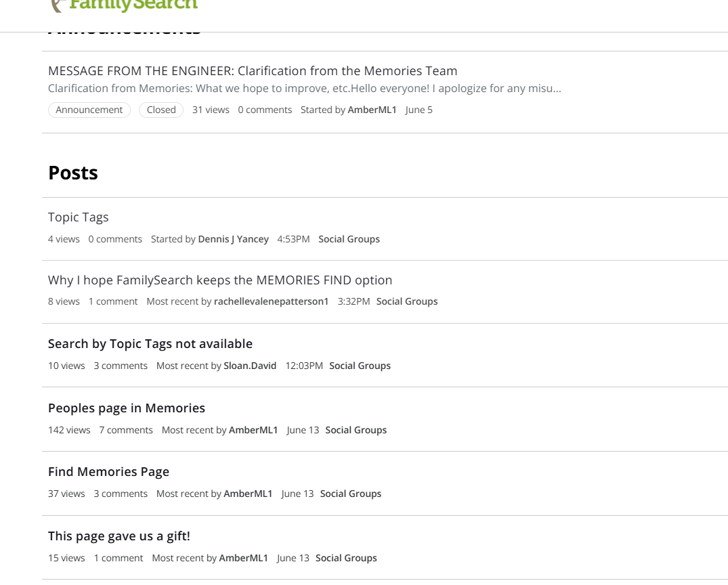Click '15 views' in gift post row
The height and width of the screenshot is (585, 728).
coord(66,558)
